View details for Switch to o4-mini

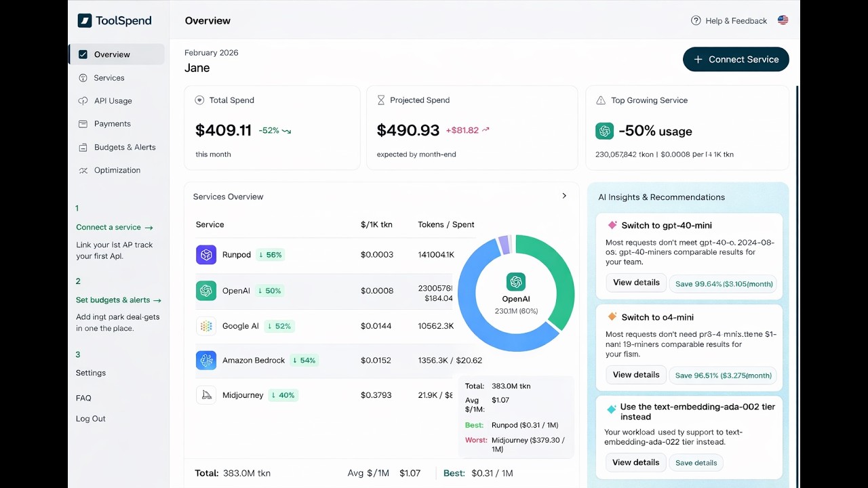pyautogui.click(x=636, y=375)
